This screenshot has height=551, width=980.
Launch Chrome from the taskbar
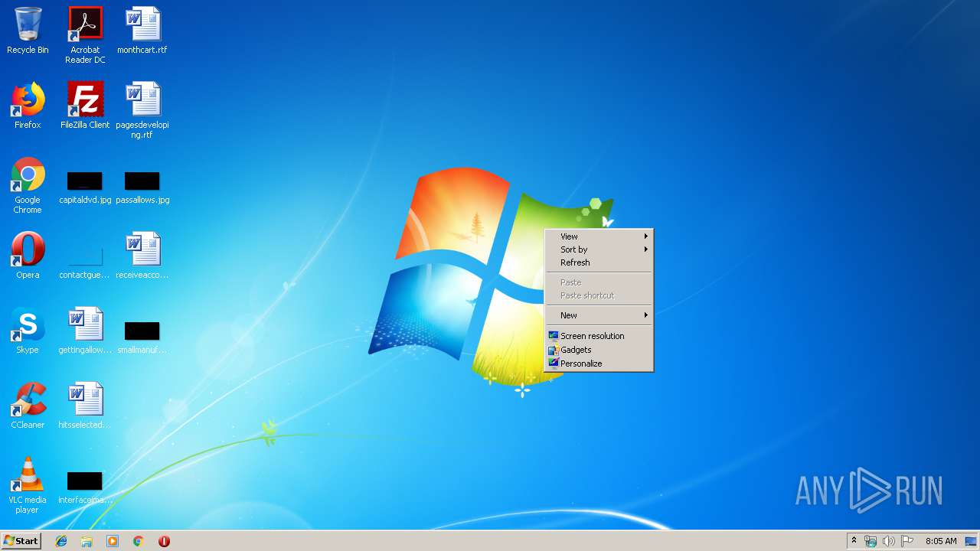139,541
